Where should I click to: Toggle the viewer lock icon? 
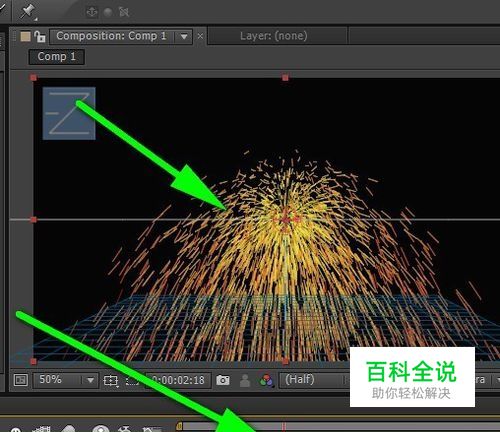[40, 36]
